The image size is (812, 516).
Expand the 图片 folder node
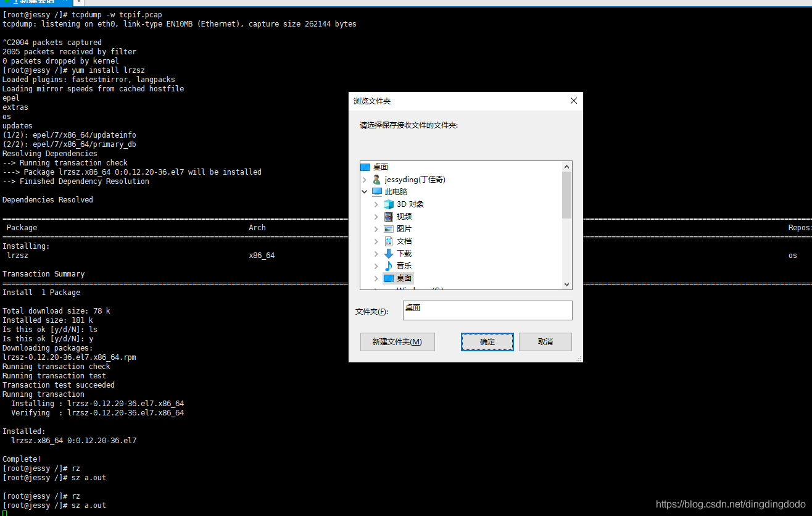376,229
